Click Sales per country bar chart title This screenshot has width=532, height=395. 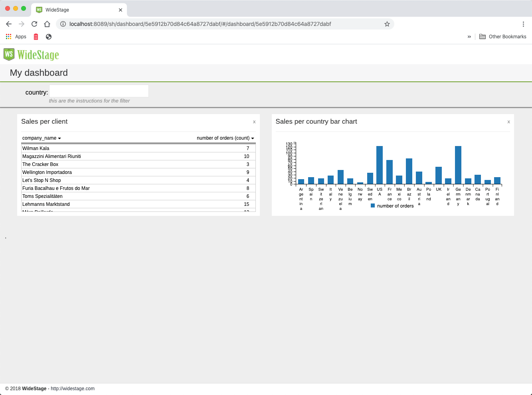pyautogui.click(x=316, y=122)
